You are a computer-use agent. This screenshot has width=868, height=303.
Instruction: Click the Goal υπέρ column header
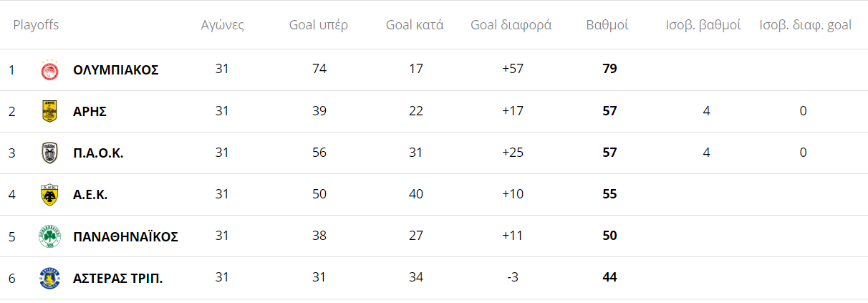point(319,25)
